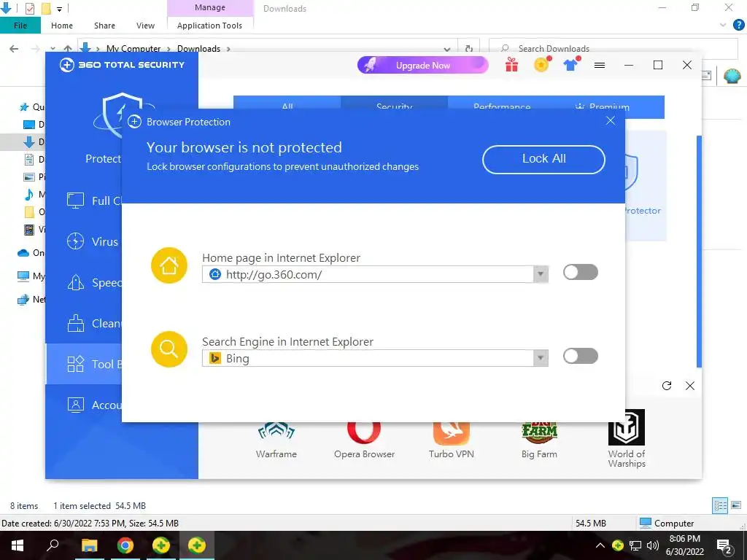Switch to the Premium tab
The height and width of the screenshot is (560, 747).
click(603, 106)
